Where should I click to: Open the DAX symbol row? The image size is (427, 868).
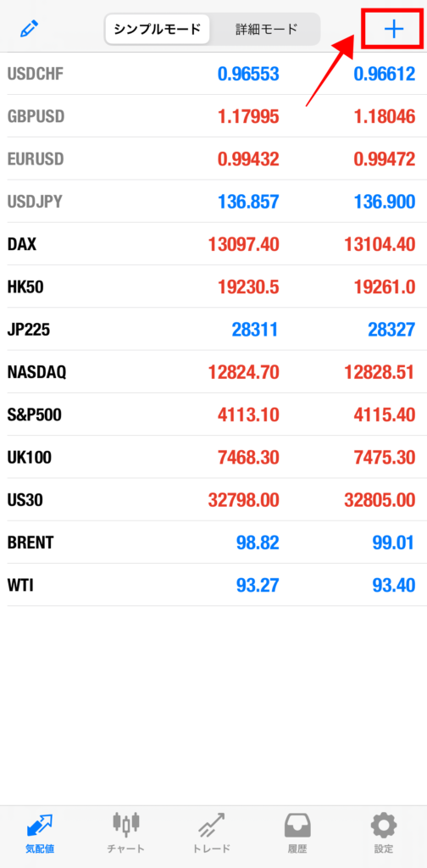pyautogui.click(x=213, y=244)
